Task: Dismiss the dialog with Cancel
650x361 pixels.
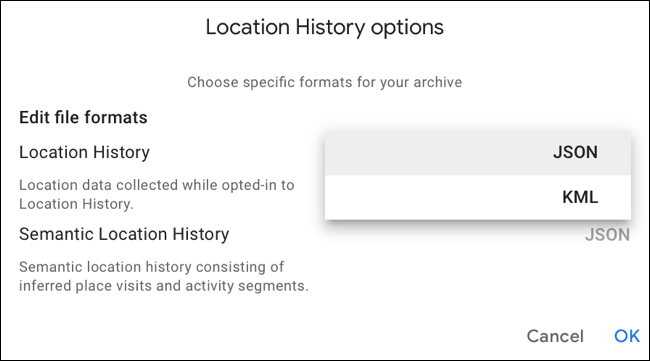Action: tap(555, 336)
